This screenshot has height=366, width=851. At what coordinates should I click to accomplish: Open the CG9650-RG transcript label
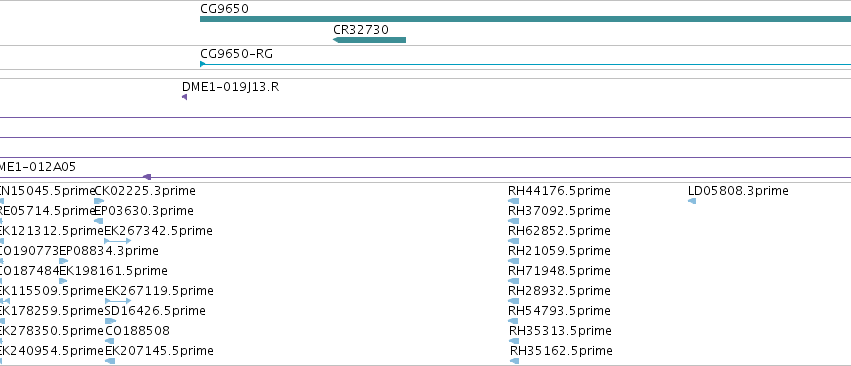pos(237,54)
